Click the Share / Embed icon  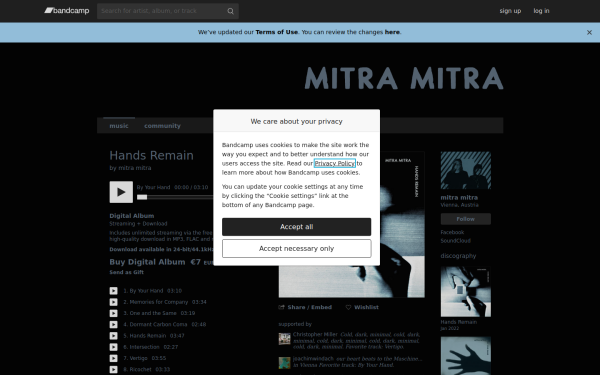coord(282,307)
